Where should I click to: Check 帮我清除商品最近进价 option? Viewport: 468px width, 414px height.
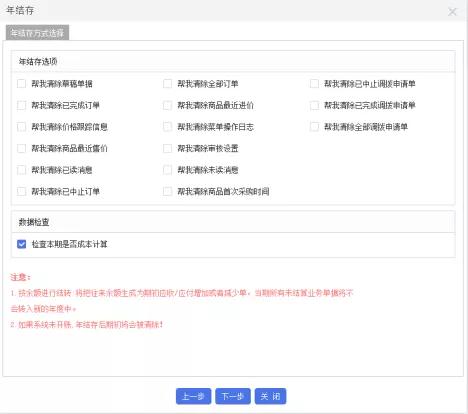[x=167, y=105]
